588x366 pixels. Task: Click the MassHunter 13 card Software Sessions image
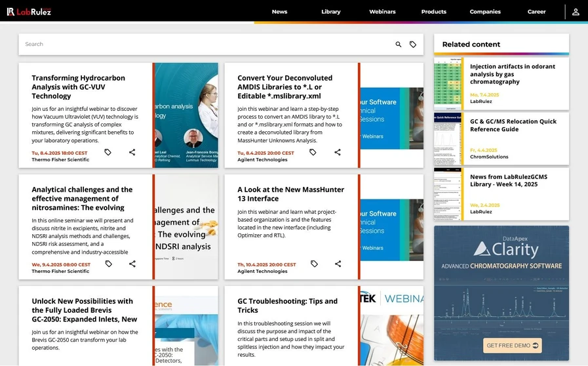392,230
